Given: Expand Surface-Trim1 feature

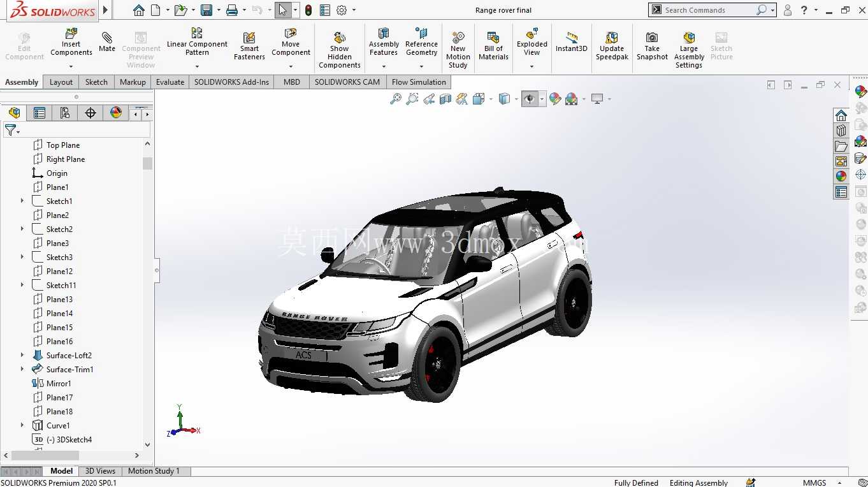Looking at the screenshot, I should pyautogui.click(x=22, y=370).
